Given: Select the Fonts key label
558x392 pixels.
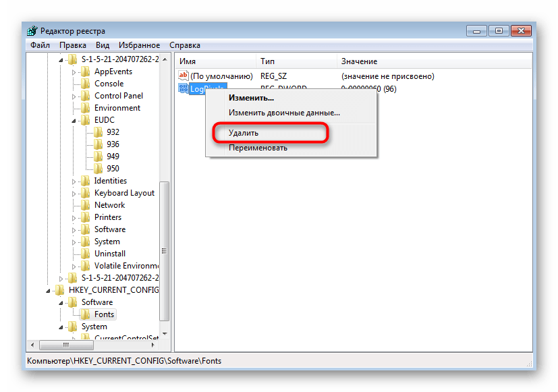Looking at the screenshot, I should tap(105, 314).
